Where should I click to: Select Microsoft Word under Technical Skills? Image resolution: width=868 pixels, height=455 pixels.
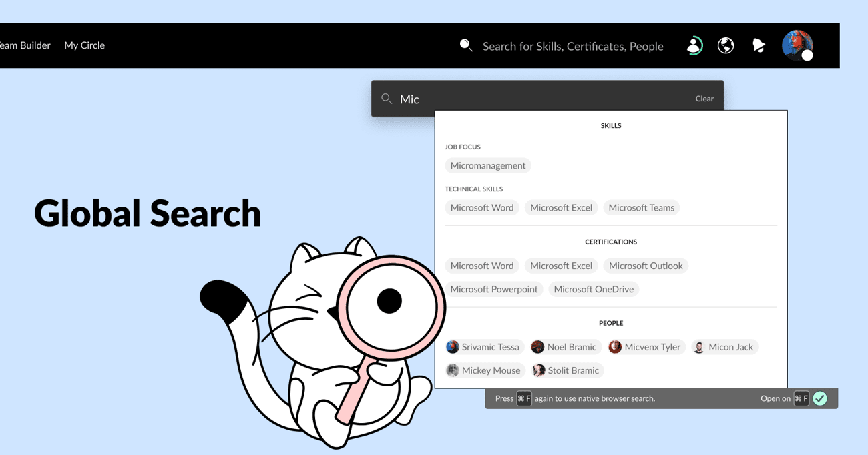482,207
